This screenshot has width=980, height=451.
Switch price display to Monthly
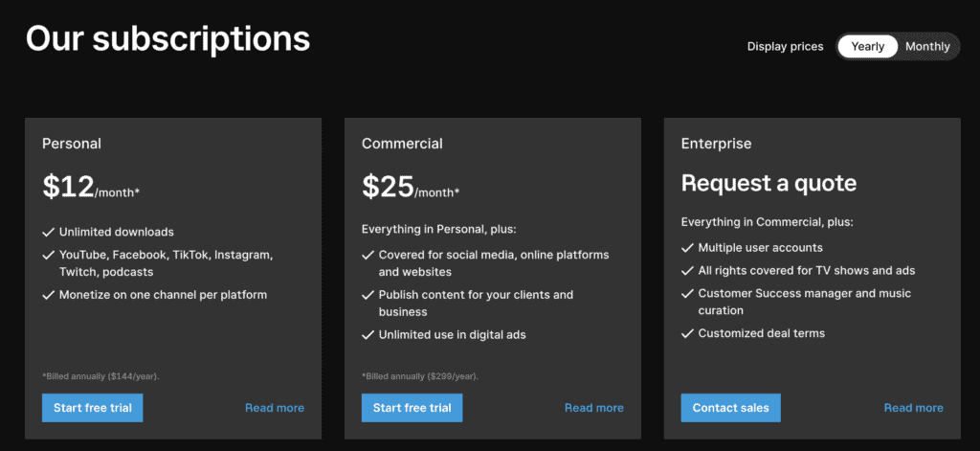(927, 46)
